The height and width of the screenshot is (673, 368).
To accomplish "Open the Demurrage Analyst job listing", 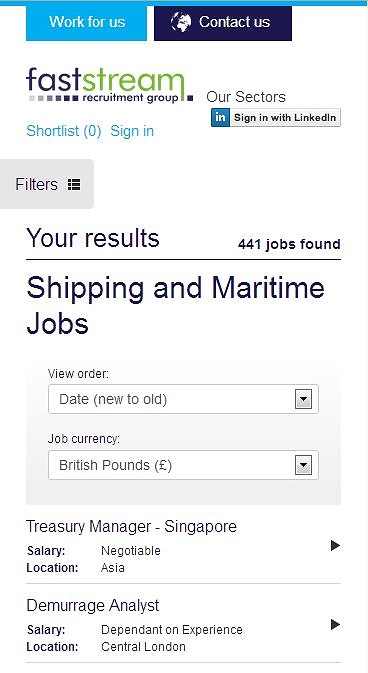I will coord(183,625).
